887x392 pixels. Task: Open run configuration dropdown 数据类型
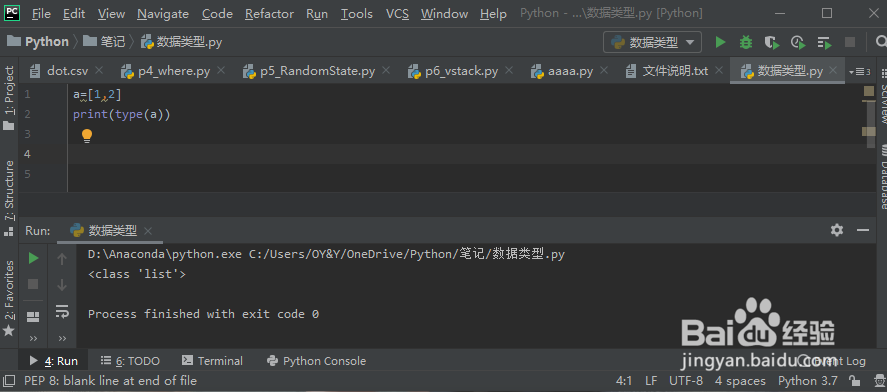click(x=652, y=42)
